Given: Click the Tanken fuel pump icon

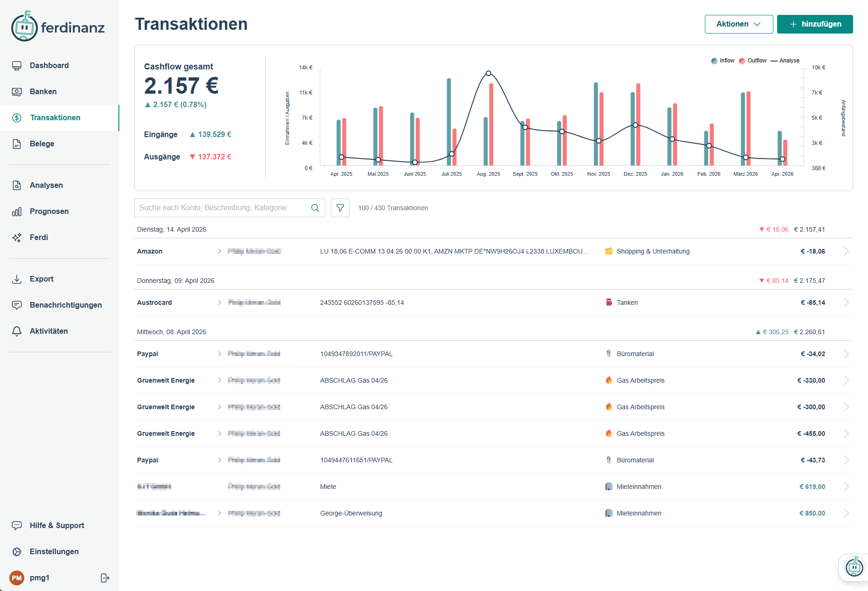Looking at the screenshot, I should (x=609, y=302).
